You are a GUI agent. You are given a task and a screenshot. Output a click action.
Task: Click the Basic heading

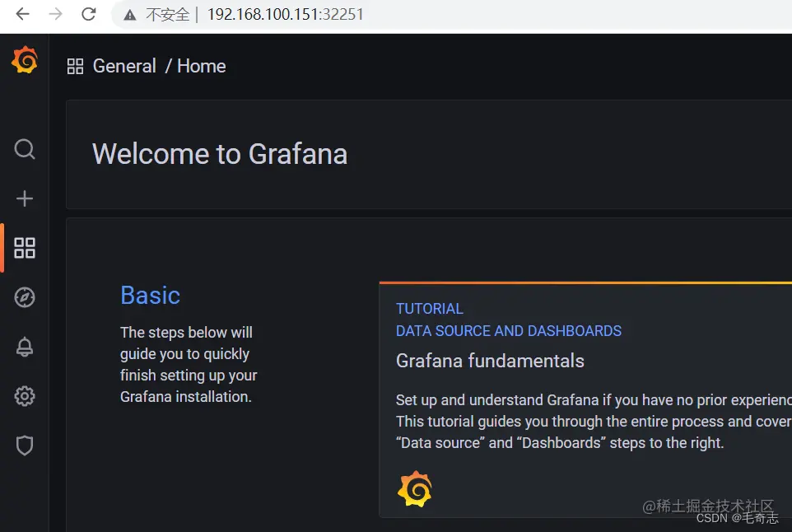[150, 295]
